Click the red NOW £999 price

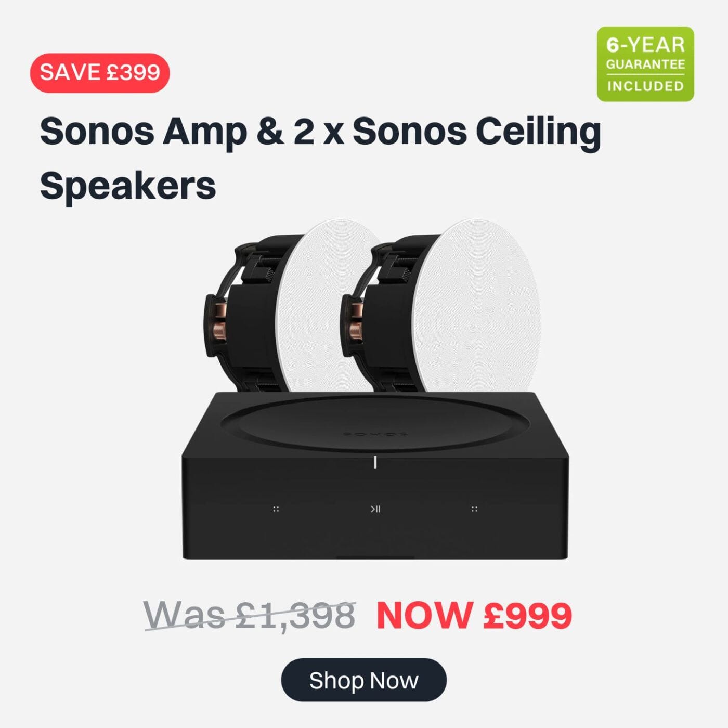point(474,616)
